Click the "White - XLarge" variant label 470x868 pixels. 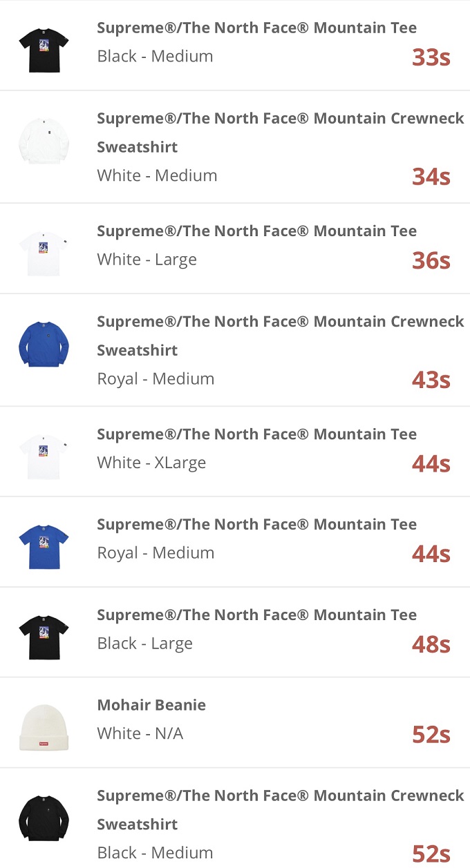coord(151,463)
